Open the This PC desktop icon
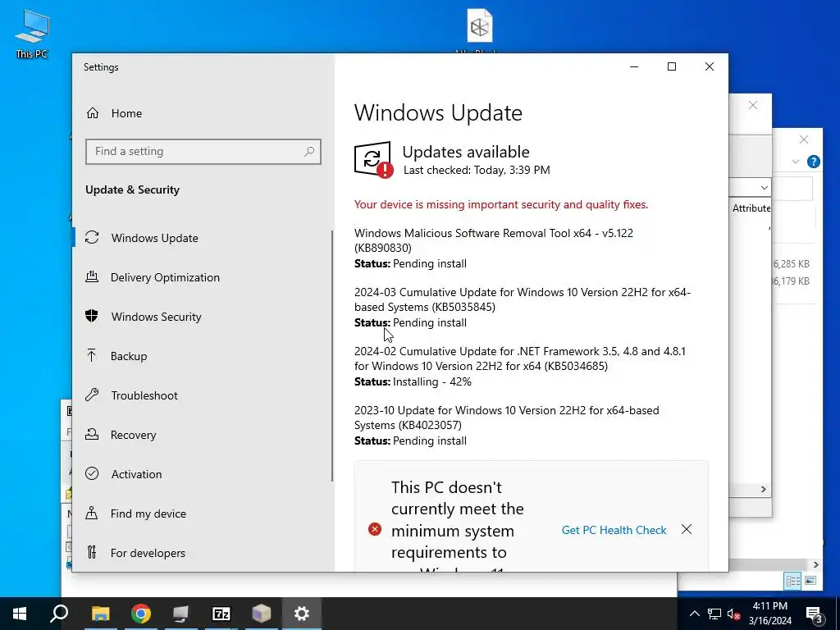 pyautogui.click(x=32, y=34)
